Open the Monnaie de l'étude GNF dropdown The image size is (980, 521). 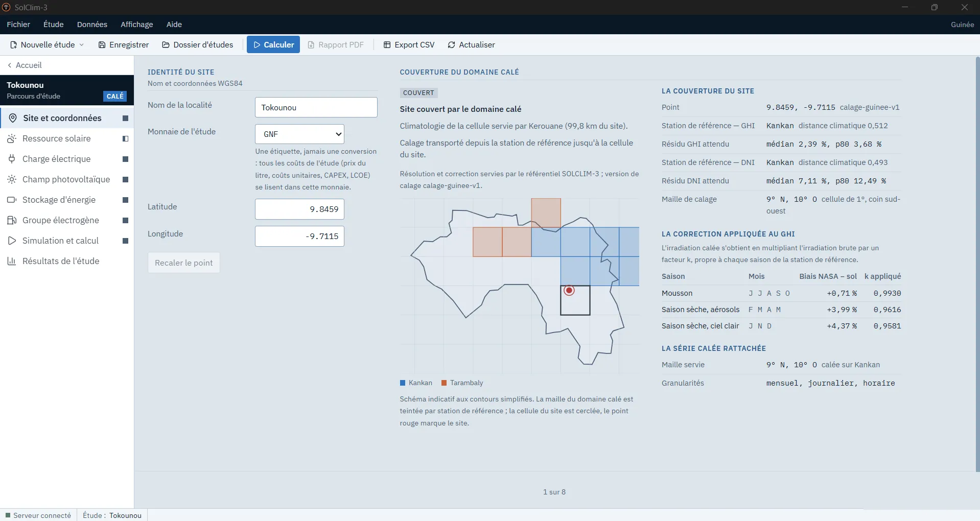[299, 134]
